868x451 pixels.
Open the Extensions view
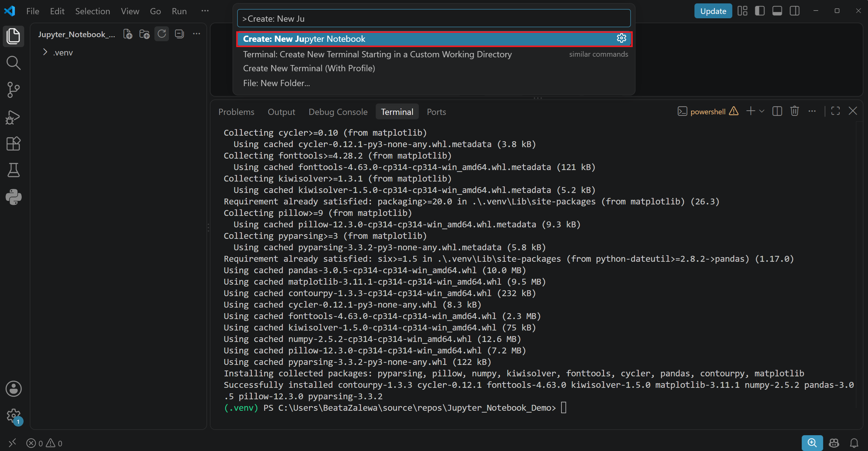point(13,144)
